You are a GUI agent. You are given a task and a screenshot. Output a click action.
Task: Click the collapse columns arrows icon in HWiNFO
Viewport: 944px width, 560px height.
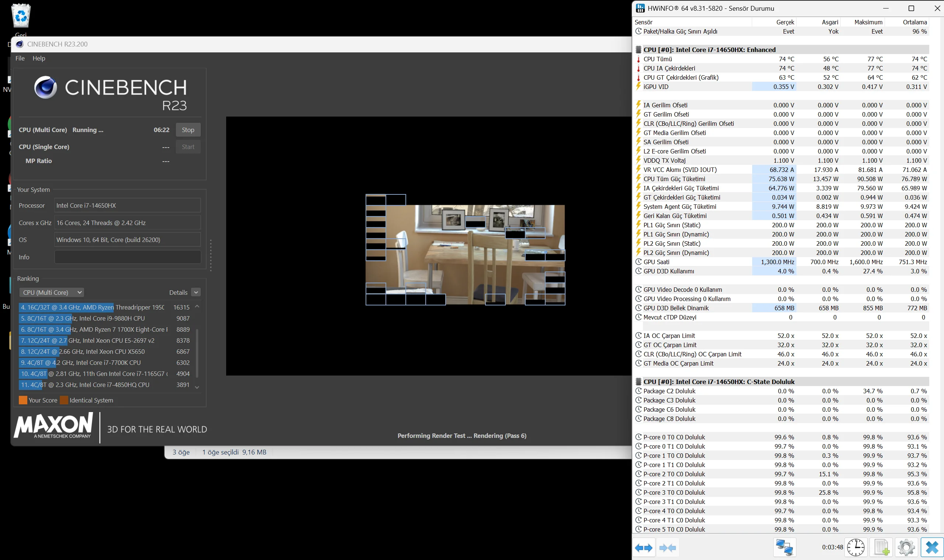point(667,547)
